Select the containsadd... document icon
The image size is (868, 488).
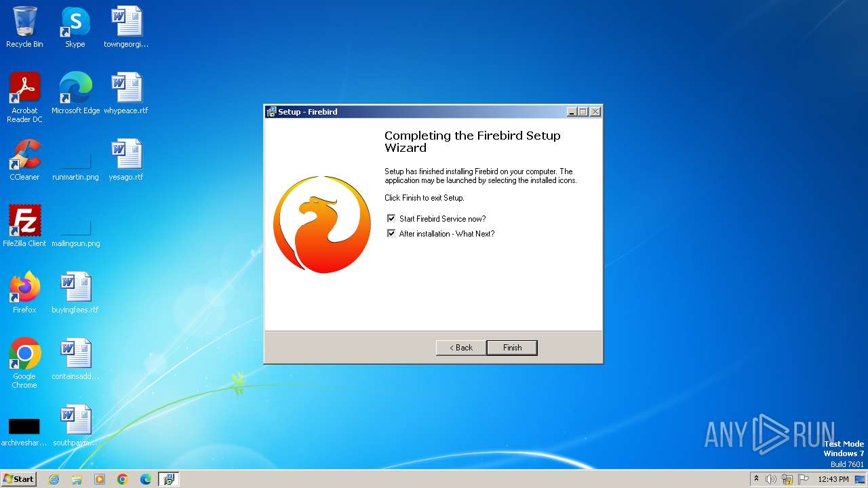coord(75,359)
